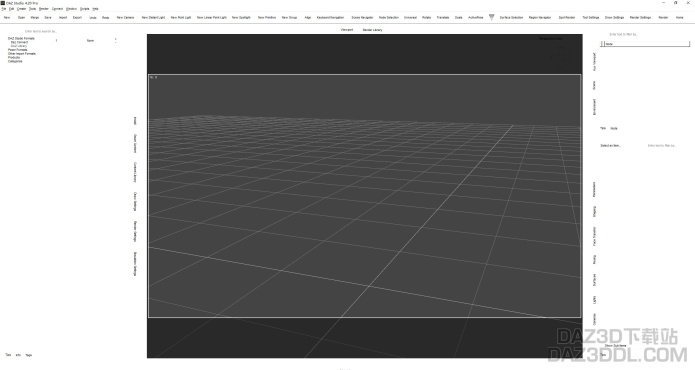Open the Tools menu

(32, 9)
